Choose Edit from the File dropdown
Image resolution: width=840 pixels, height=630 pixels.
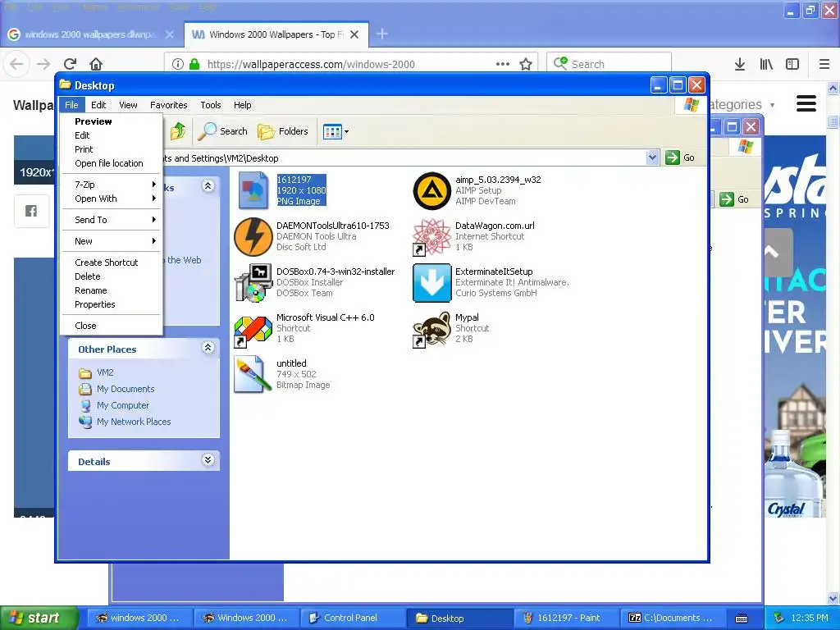(112, 135)
